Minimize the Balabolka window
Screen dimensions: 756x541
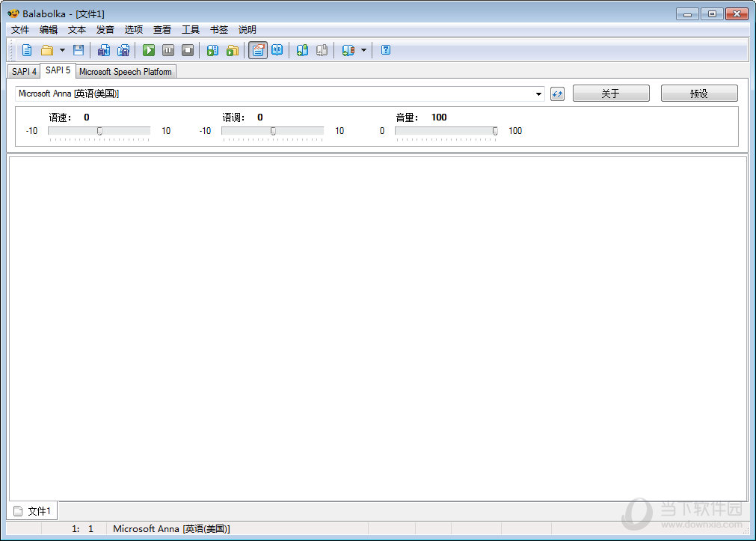(687, 14)
